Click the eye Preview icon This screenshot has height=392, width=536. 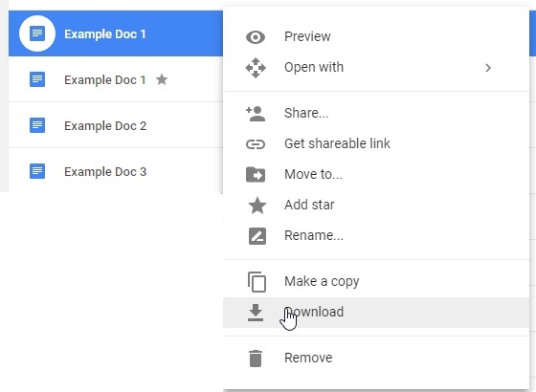(x=256, y=37)
